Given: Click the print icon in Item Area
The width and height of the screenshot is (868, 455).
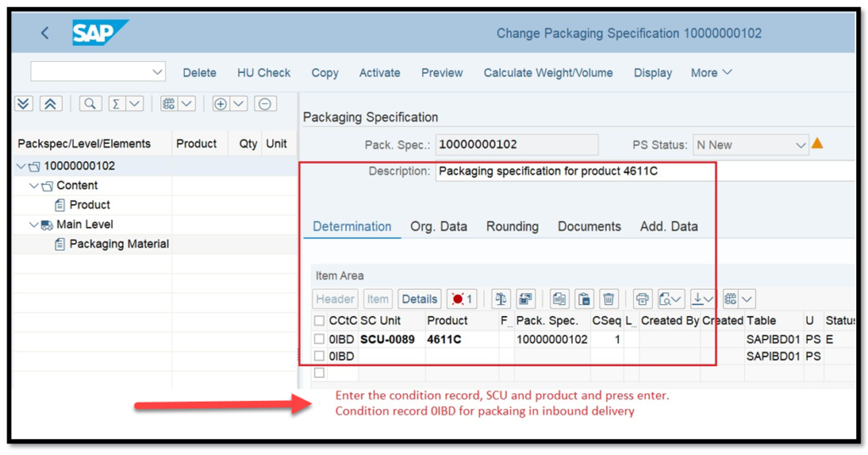Looking at the screenshot, I should coord(643,299).
